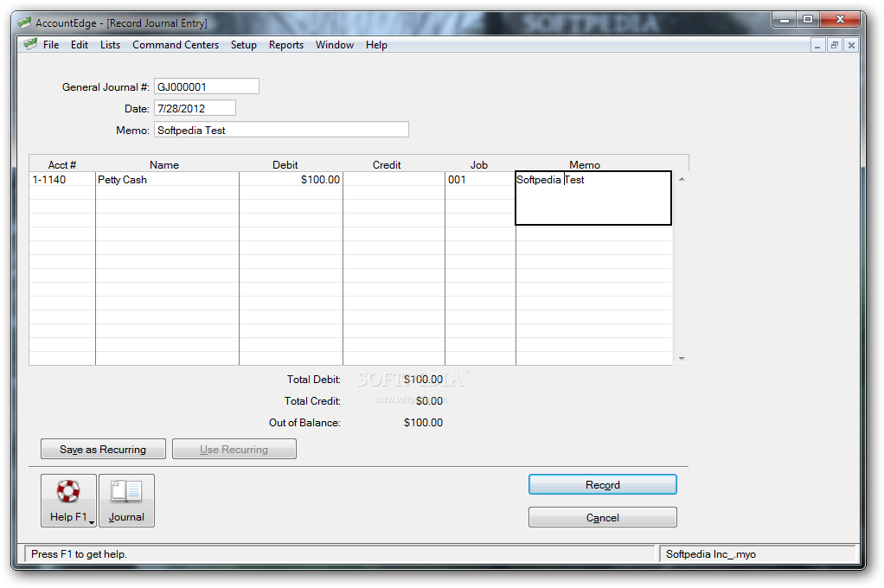
Task: Click the Record button
Action: pos(602,484)
